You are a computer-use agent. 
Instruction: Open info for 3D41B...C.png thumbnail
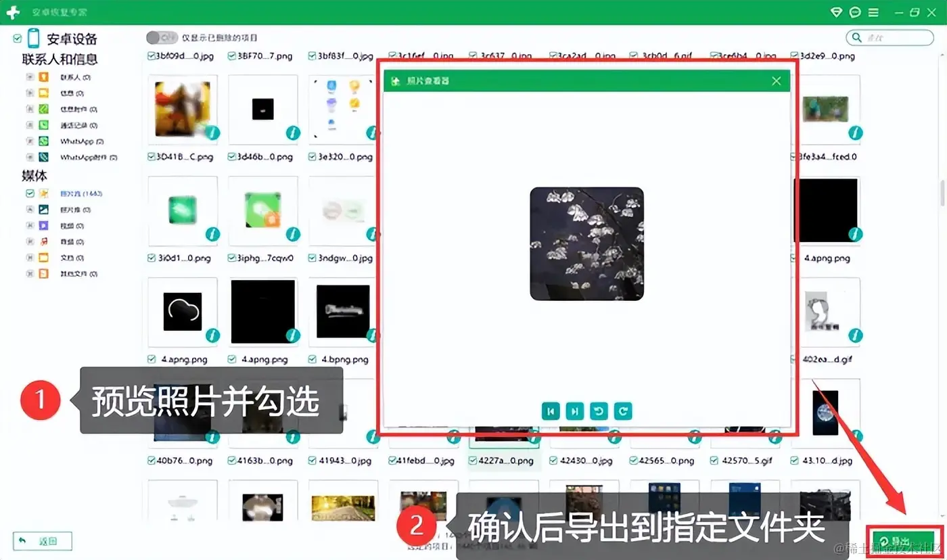pos(212,133)
